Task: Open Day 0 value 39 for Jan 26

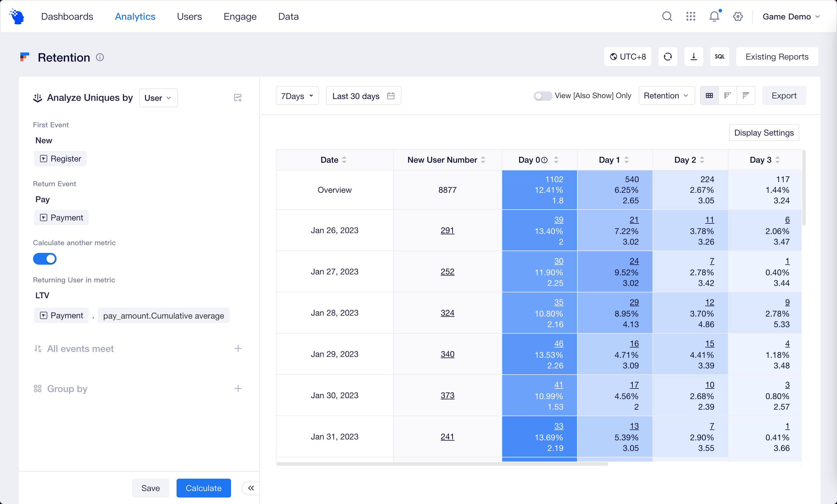Action: coord(558,220)
